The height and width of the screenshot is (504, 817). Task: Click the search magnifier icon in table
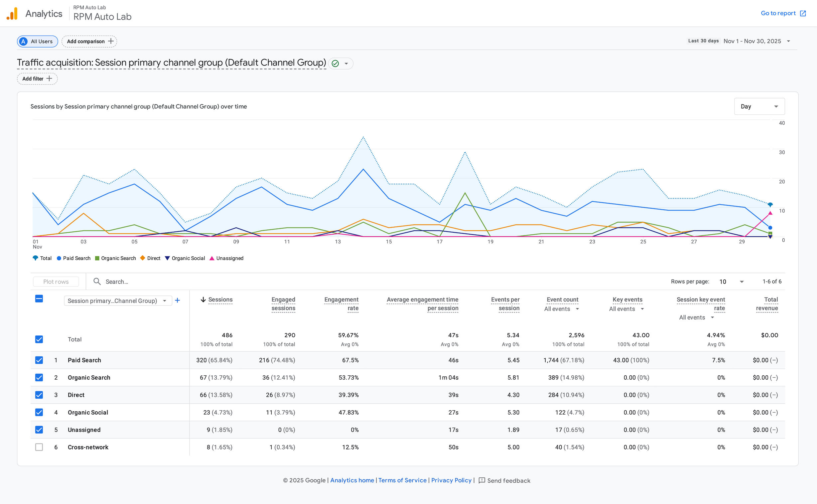(x=97, y=281)
